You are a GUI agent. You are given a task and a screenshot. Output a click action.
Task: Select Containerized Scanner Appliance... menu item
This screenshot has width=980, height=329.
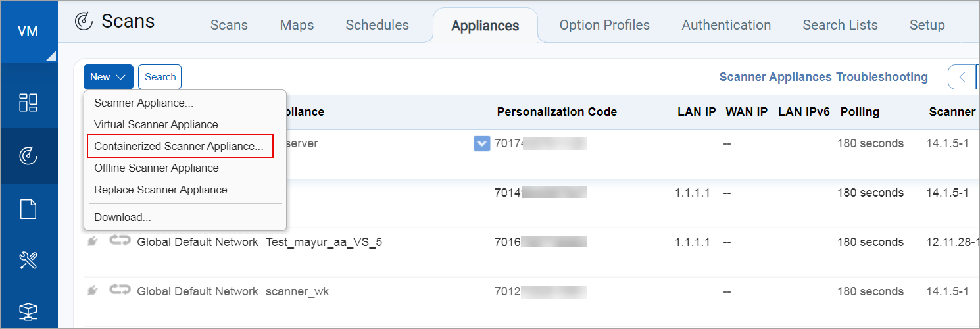pos(180,146)
